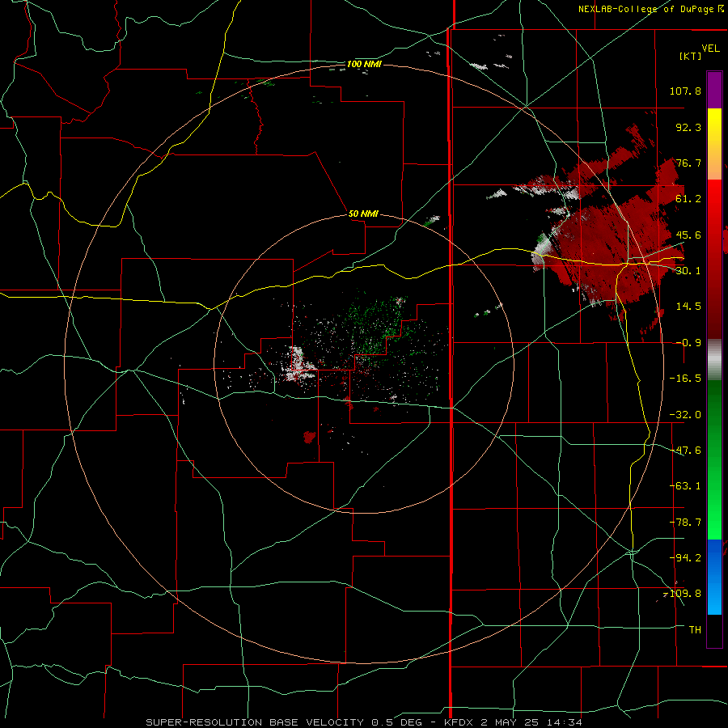Viewport: 728px width, 728px height.
Task: Click the -16.5 velocity scale value
Action: coord(685,379)
